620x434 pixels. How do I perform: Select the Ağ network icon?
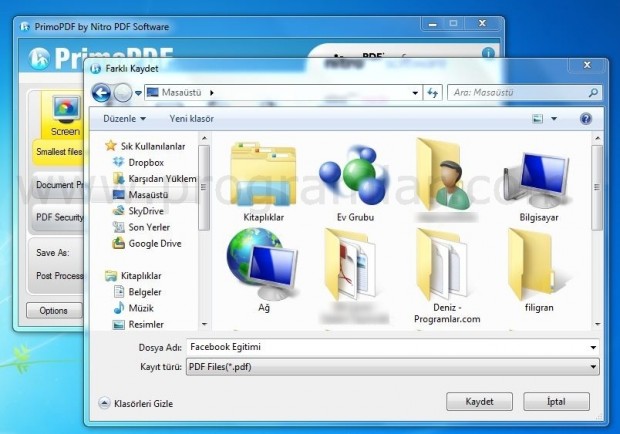pos(263,271)
